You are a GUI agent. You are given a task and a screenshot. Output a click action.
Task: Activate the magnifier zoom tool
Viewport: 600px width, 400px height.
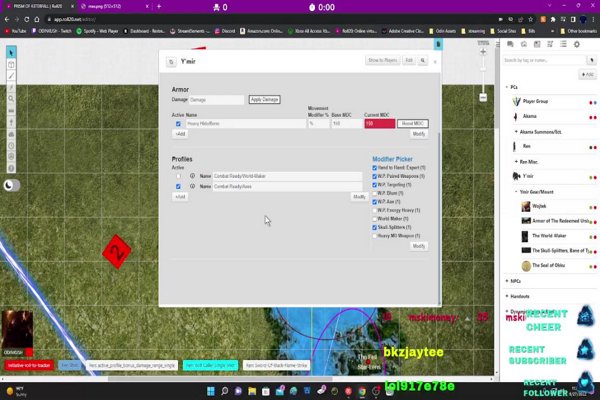[11, 99]
